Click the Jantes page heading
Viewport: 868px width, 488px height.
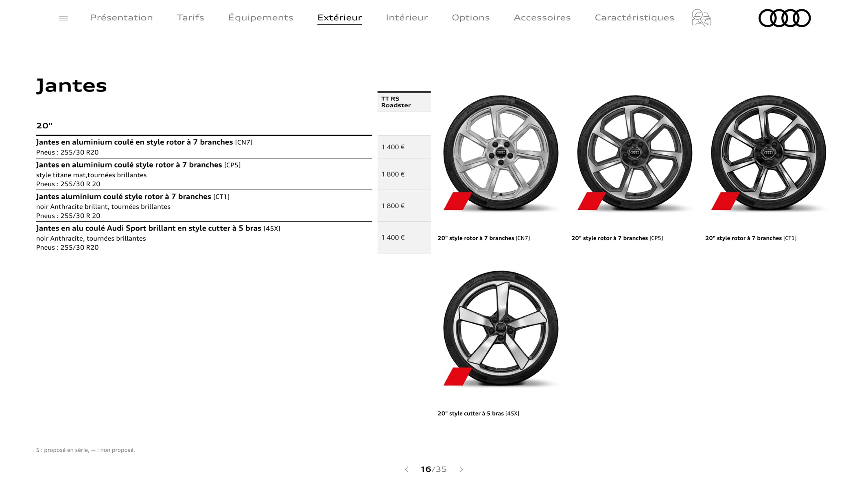[72, 86]
